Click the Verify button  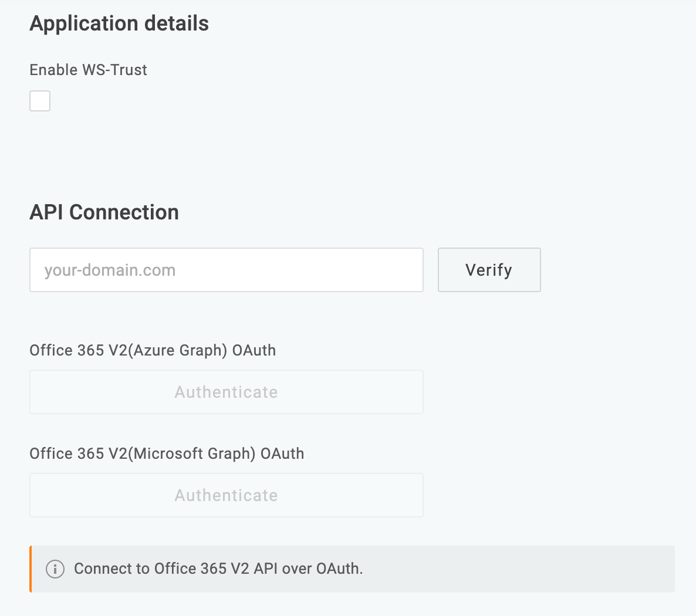point(489,270)
